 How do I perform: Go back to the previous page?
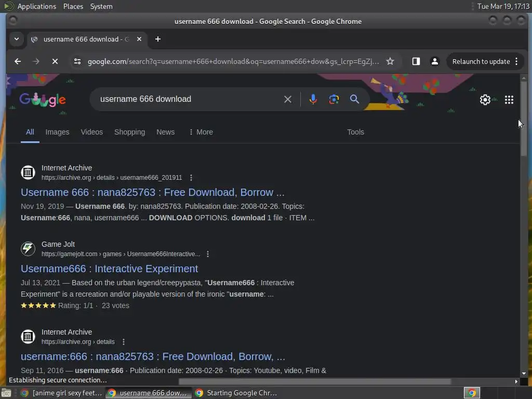[x=18, y=61]
